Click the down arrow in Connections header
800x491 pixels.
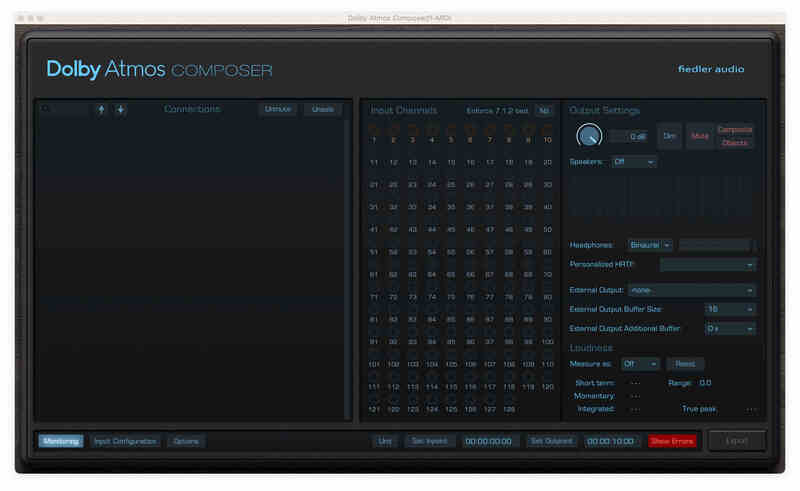pyautogui.click(x=120, y=109)
